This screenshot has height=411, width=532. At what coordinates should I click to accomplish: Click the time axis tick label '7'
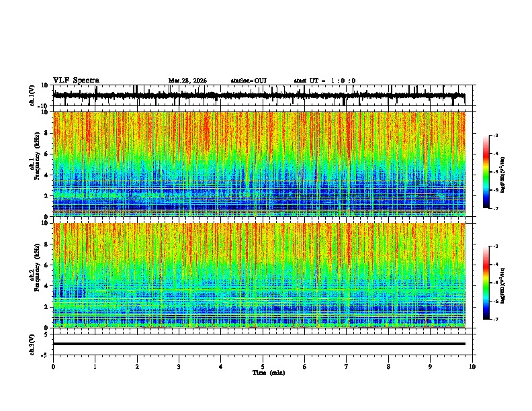(346, 367)
